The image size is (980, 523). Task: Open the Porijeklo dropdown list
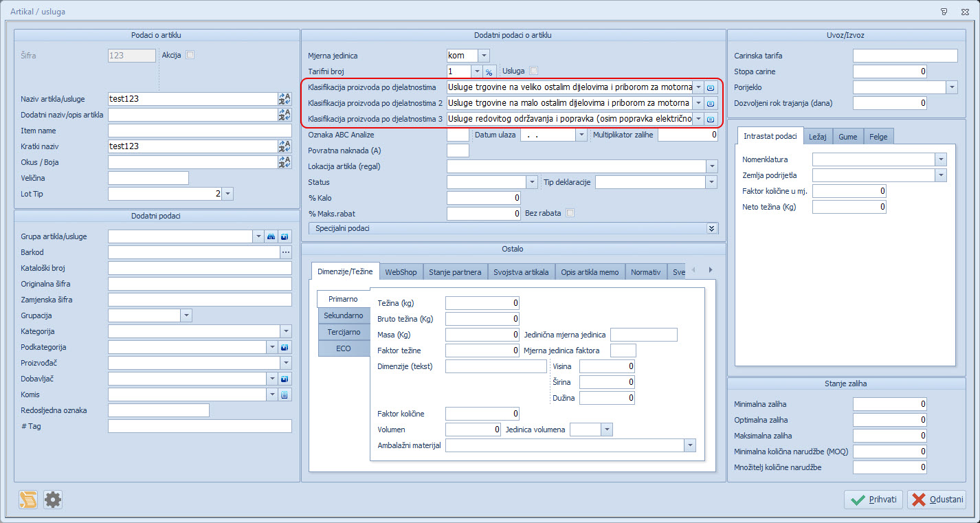pos(951,87)
